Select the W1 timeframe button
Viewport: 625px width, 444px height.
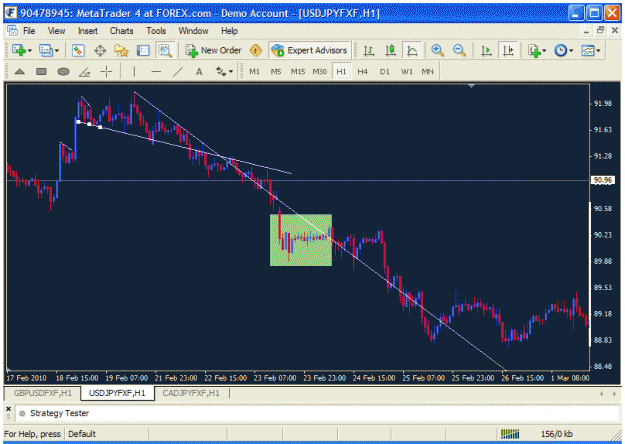point(406,72)
